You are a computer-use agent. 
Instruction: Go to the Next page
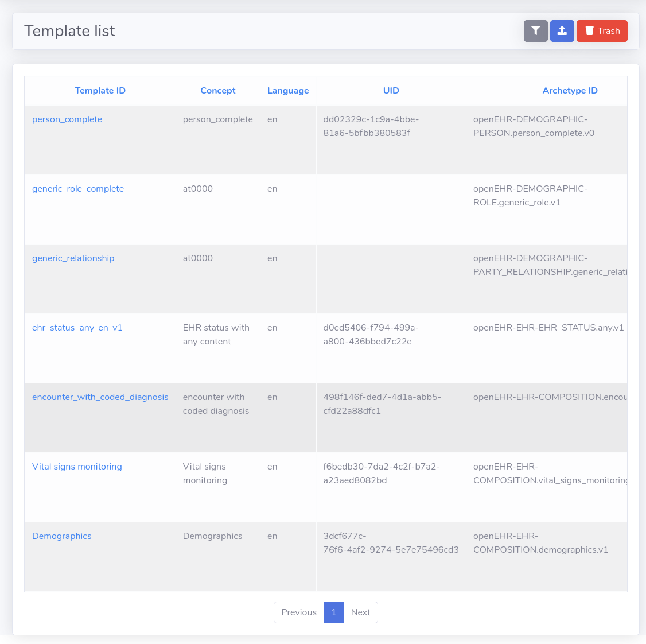pyautogui.click(x=360, y=612)
